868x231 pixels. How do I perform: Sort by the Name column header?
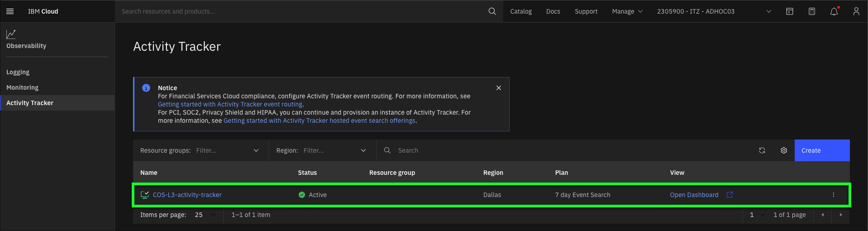149,173
